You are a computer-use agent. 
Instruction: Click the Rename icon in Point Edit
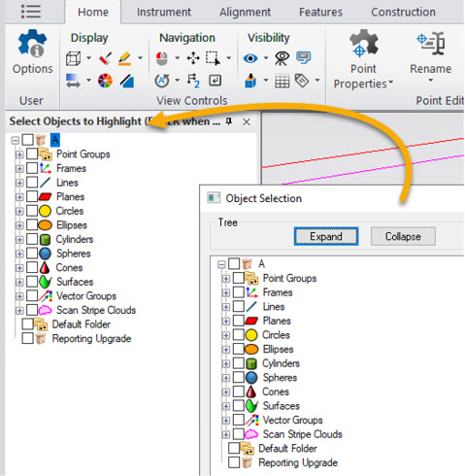(431, 44)
